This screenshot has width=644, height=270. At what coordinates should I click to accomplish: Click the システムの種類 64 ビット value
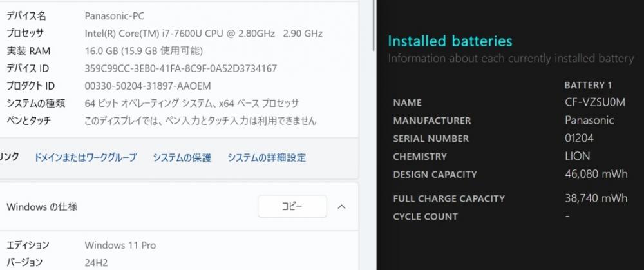click(191, 104)
